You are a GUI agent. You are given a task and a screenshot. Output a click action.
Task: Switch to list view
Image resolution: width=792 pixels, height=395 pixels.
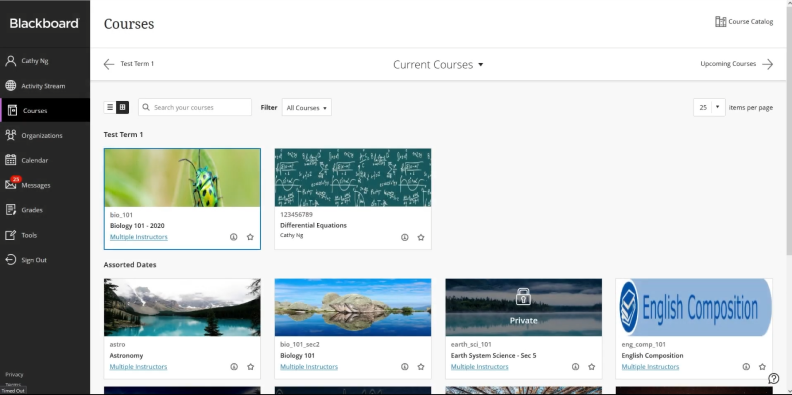110,107
